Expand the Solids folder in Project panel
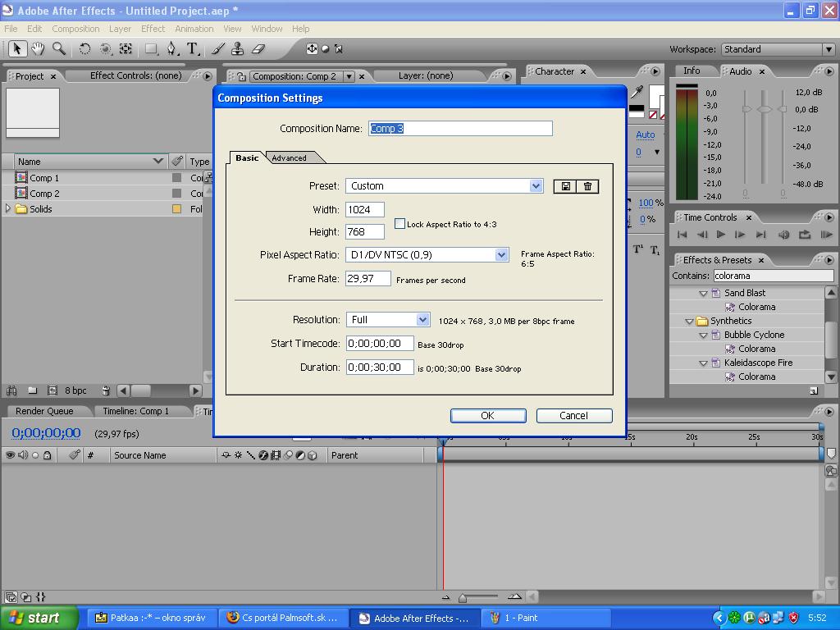840x630 pixels. tap(9, 209)
